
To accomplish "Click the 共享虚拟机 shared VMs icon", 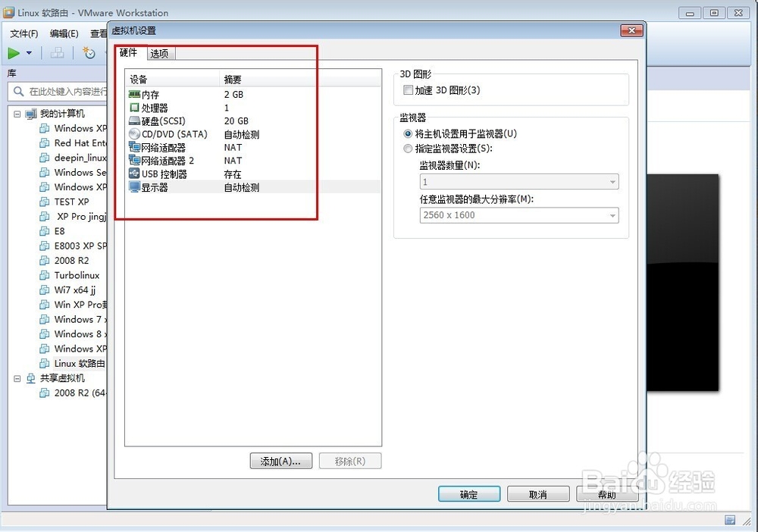I will (31, 378).
